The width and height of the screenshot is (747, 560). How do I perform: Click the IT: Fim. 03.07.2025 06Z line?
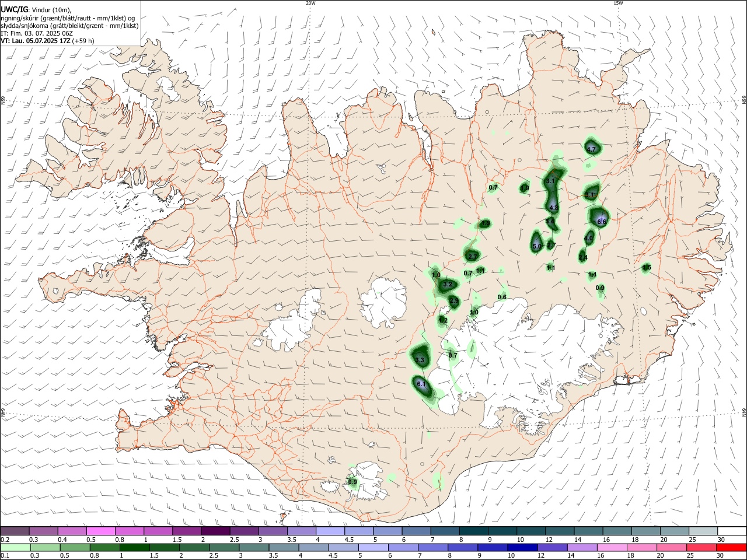pos(37,33)
